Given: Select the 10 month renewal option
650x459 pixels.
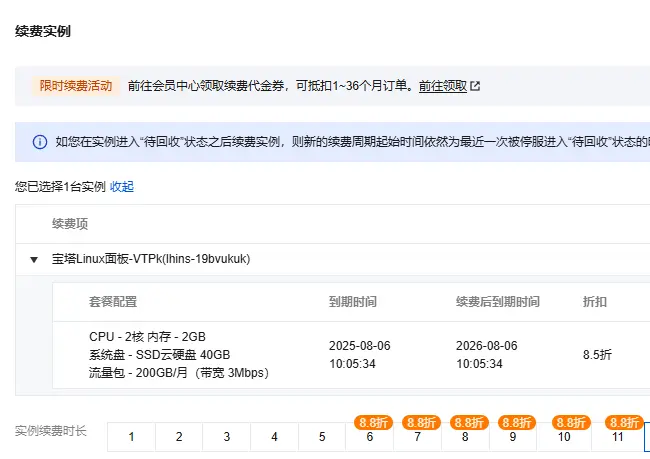Looking at the screenshot, I should tap(564, 437).
